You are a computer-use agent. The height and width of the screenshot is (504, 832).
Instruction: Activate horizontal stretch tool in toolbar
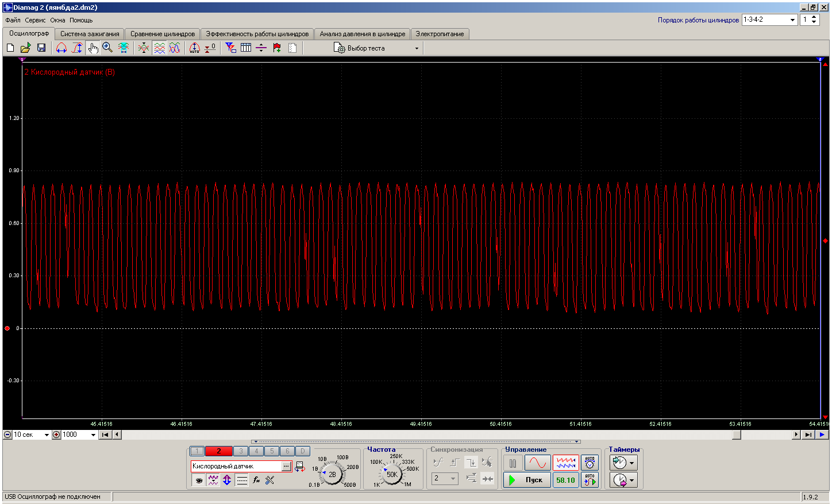(x=61, y=48)
